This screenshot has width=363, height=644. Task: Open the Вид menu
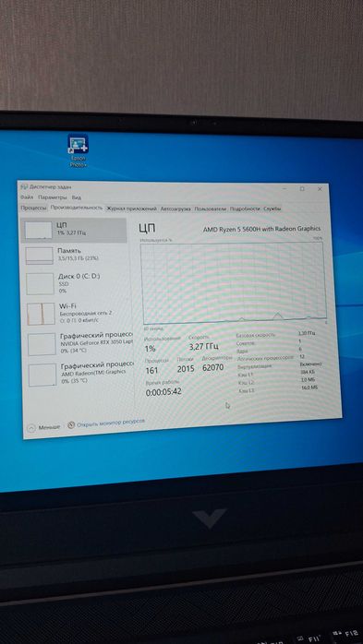[77, 197]
